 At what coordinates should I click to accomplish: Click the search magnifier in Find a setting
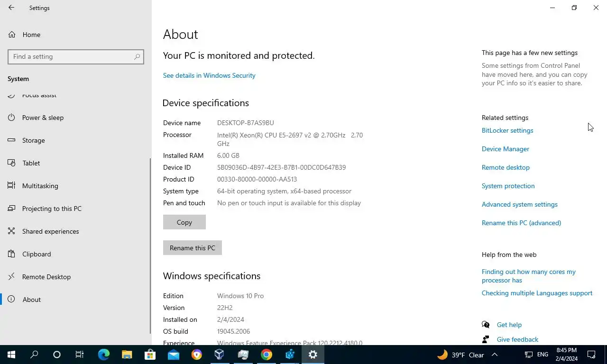tap(137, 56)
